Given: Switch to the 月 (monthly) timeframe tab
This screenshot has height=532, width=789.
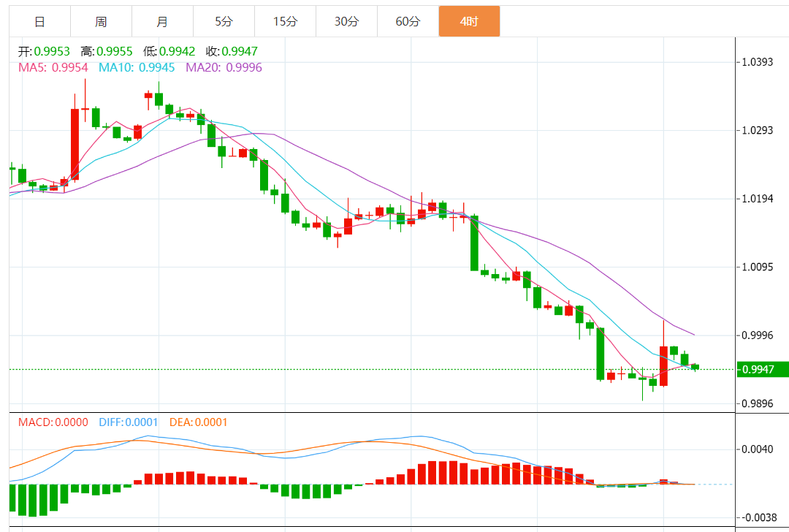Looking at the screenshot, I should [x=162, y=22].
